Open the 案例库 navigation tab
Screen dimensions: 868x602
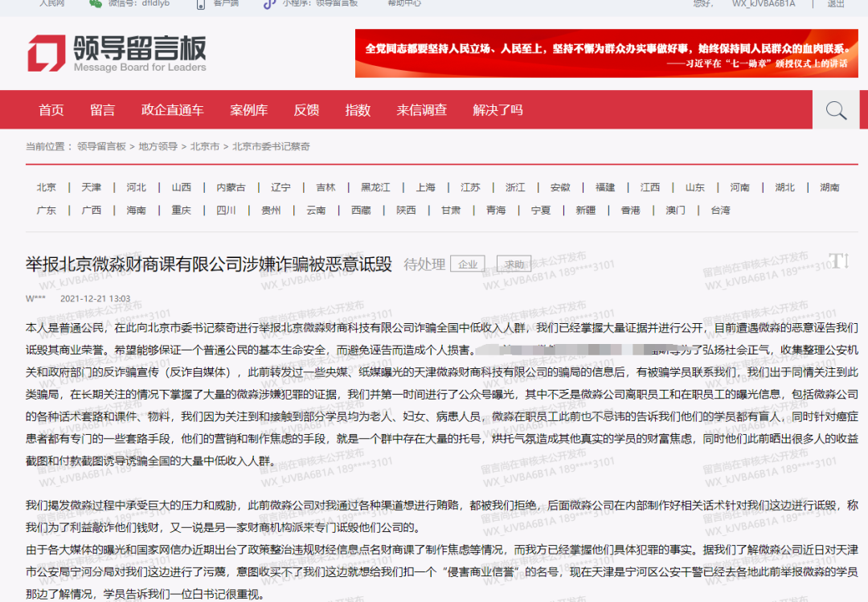click(249, 110)
